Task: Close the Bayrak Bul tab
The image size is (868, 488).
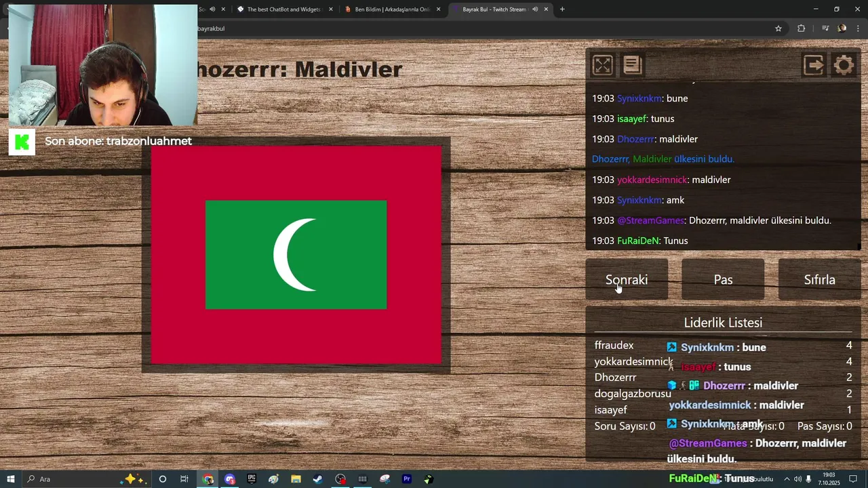Action: (x=546, y=9)
